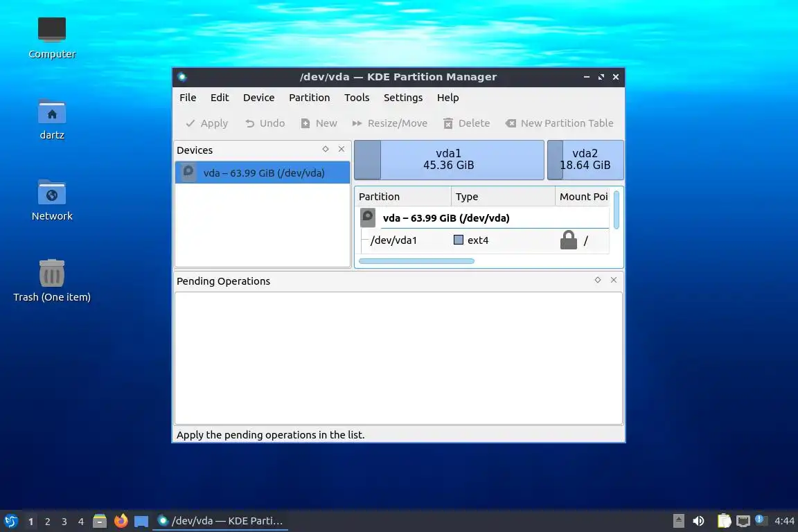The width and height of the screenshot is (798, 532).
Task: Click the Undo toolbar button
Action: 265,123
